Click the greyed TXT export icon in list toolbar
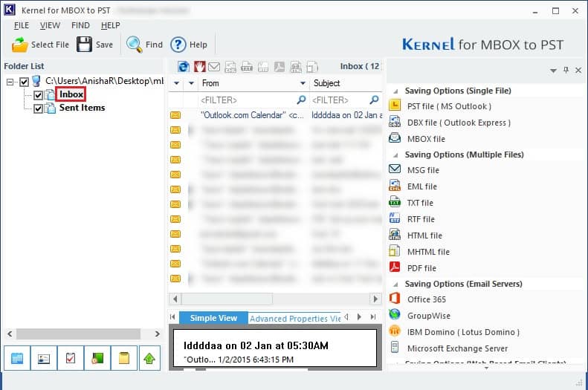588x390 pixels. click(x=246, y=67)
